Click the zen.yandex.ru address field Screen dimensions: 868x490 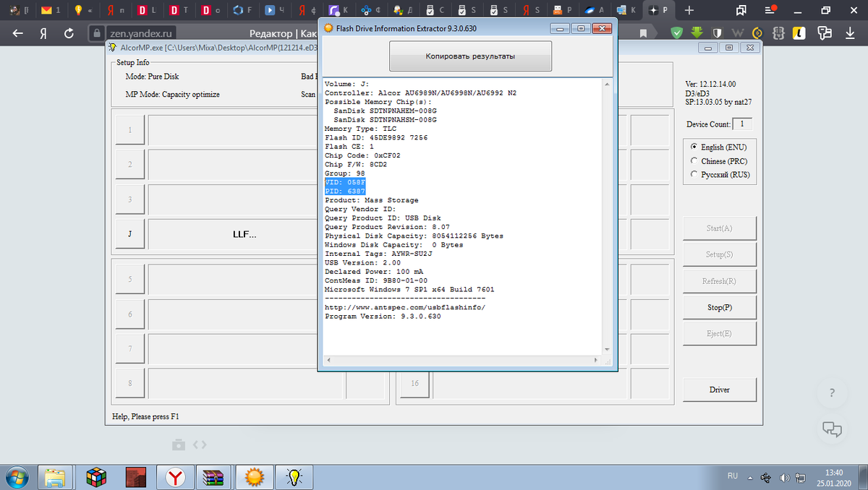coord(141,33)
